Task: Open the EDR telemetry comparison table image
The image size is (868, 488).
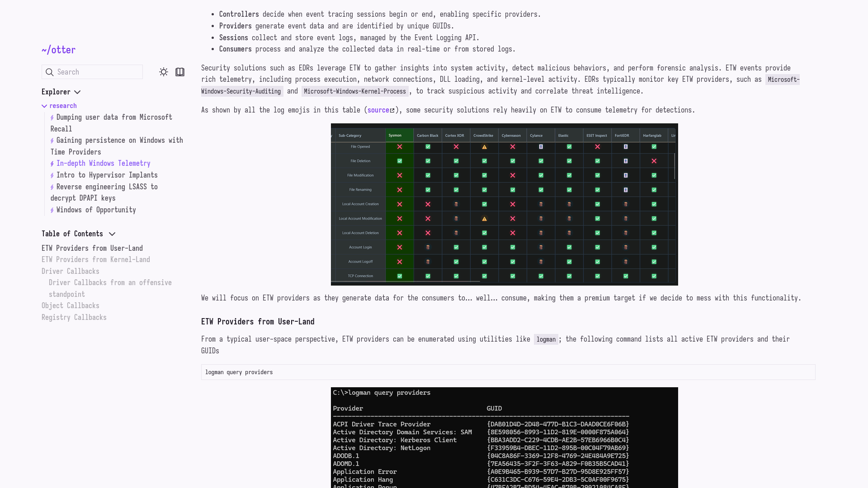Action: pos(505,205)
